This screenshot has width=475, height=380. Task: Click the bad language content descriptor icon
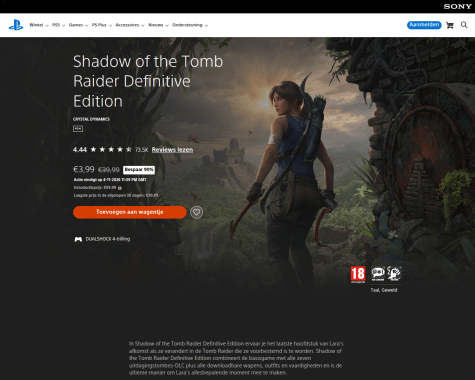[x=378, y=274]
